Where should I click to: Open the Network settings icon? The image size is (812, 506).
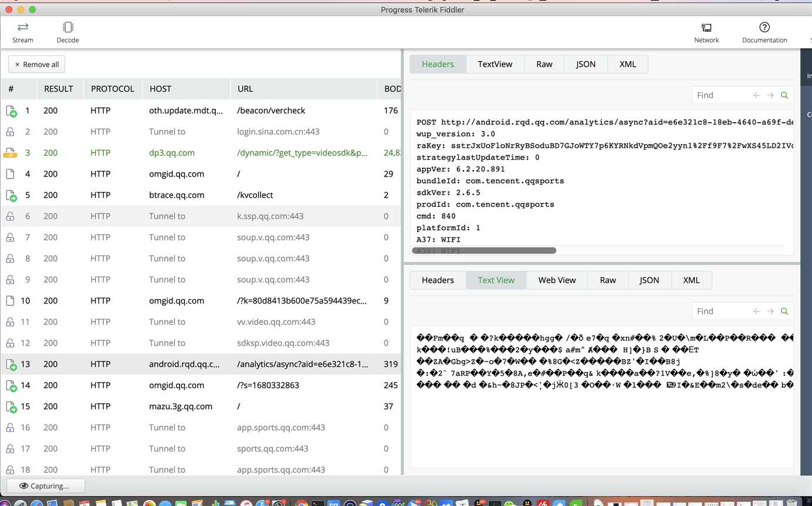(x=706, y=32)
